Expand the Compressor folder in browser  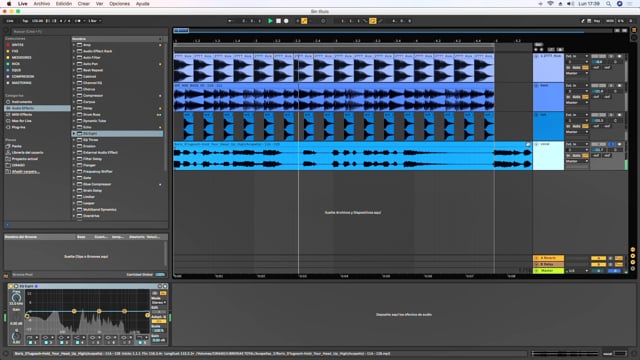[74, 96]
